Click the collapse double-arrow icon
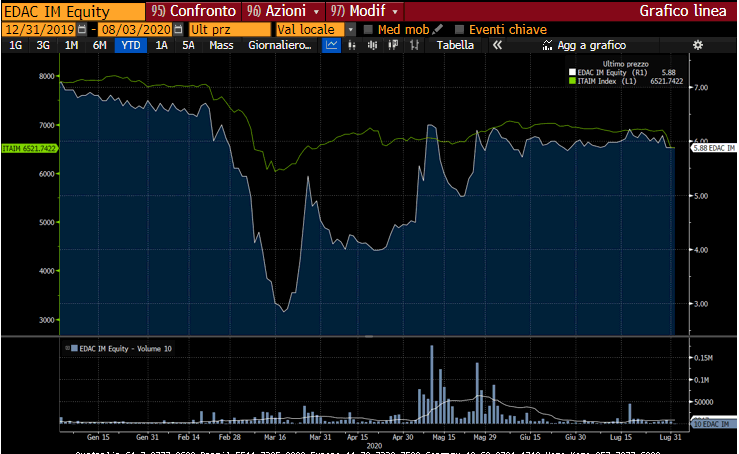The width and height of the screenshot is (739, 454). click(x=496, y=46)
